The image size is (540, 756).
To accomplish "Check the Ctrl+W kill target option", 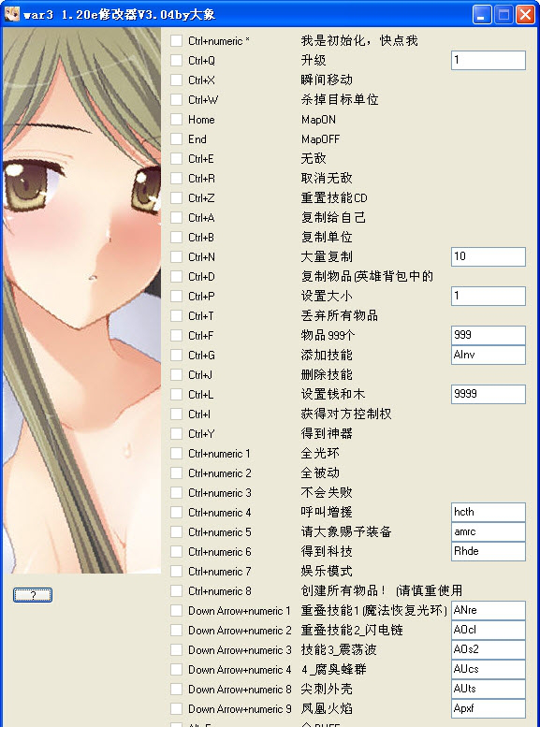I will 177,99.
